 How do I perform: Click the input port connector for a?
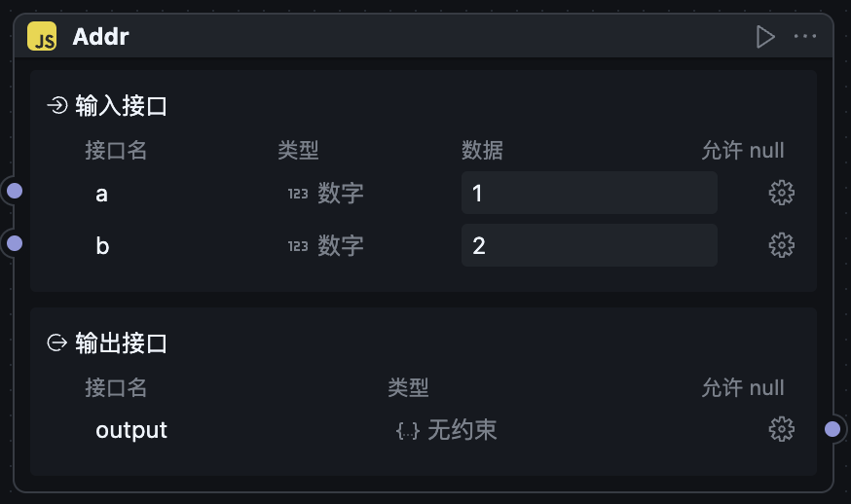pyautogui.click(x=15, y=192)
